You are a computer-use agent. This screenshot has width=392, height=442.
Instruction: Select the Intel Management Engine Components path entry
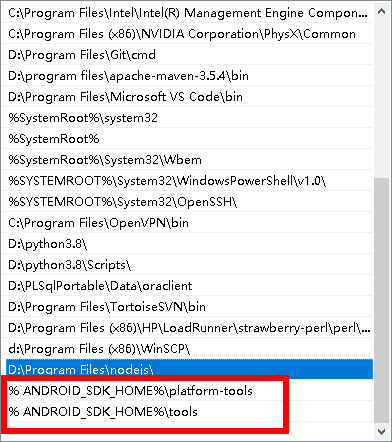[x=188, y=13]
